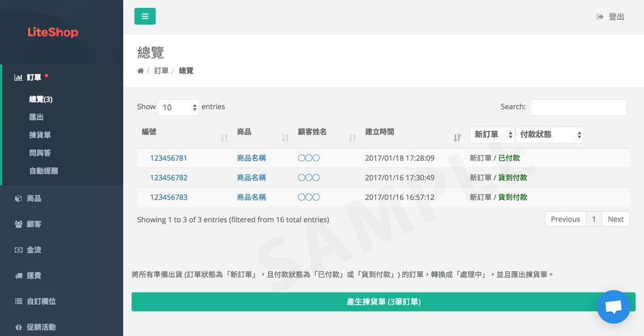644x336 pixels.
Task: Click the 商品 cube icon in the sidebar
Action: tap(18, 198)
